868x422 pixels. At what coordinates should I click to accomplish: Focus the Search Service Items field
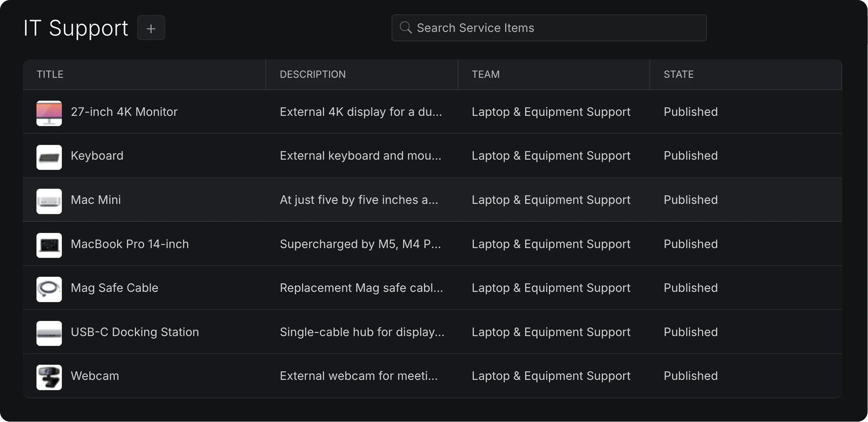tap(549, 28)
